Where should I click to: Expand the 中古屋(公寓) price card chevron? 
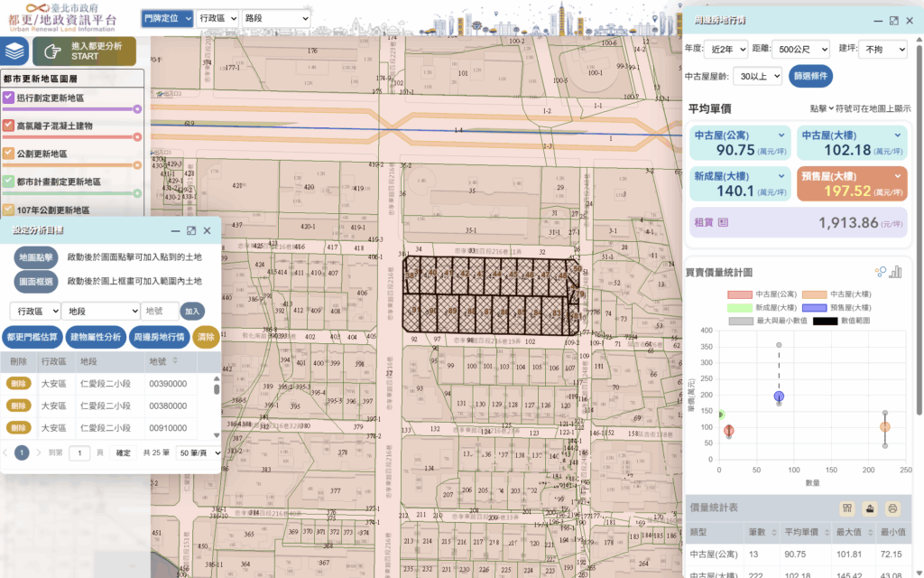tap(781, 135)
